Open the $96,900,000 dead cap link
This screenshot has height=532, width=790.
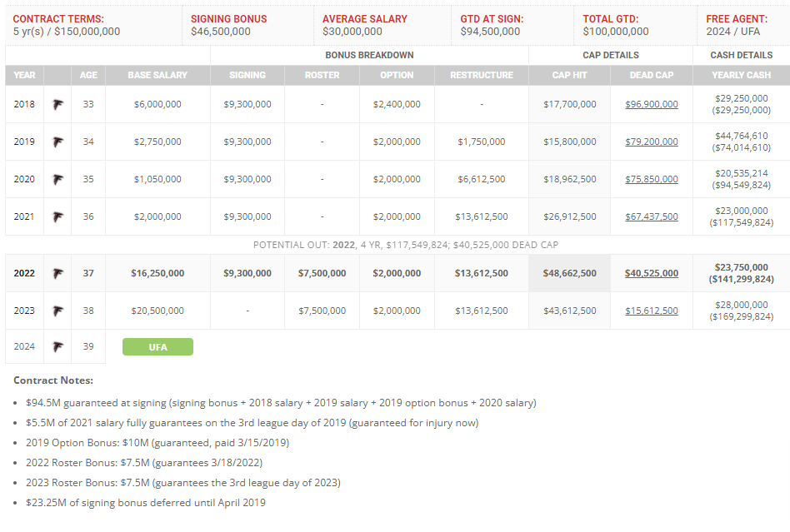coord(652,104)
